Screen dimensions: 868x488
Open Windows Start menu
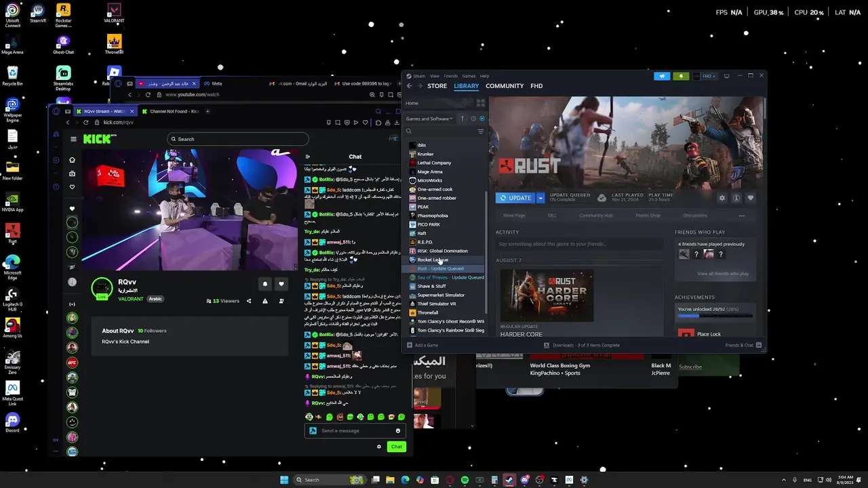[x=284, y=480]
